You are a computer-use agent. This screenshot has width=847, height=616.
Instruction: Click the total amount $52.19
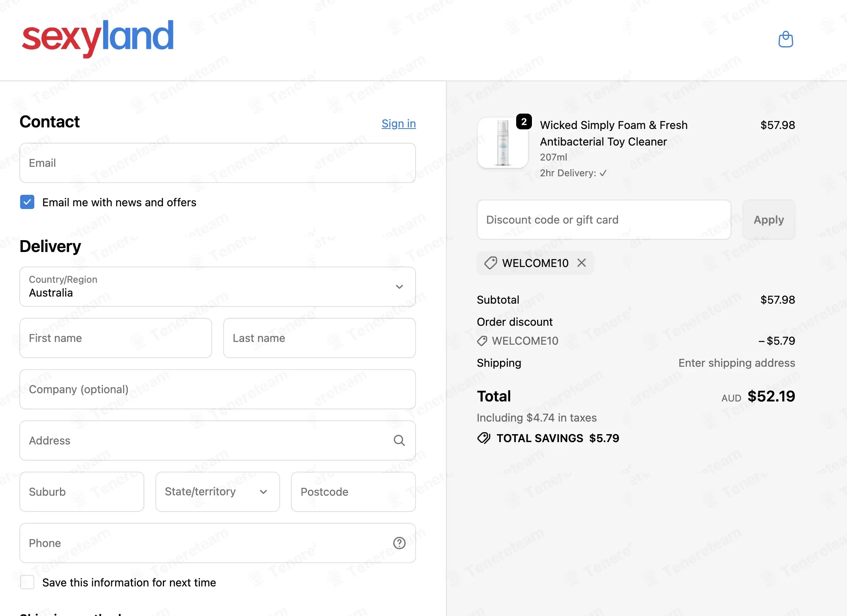[x=771, y=396]
